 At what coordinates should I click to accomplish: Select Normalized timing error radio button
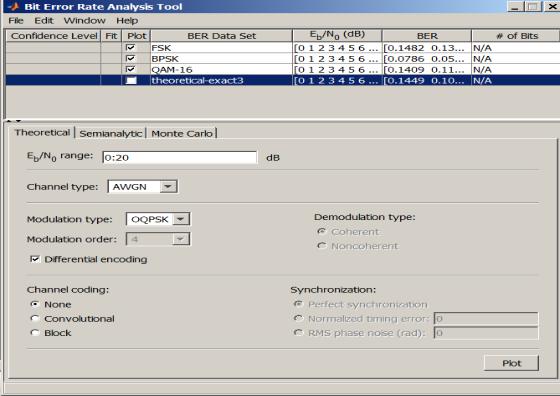[x=298, y=318]
